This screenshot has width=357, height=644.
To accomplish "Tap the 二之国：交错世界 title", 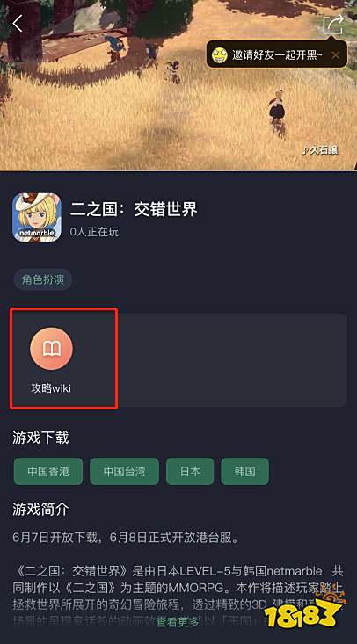I will (x=134, y=209).
